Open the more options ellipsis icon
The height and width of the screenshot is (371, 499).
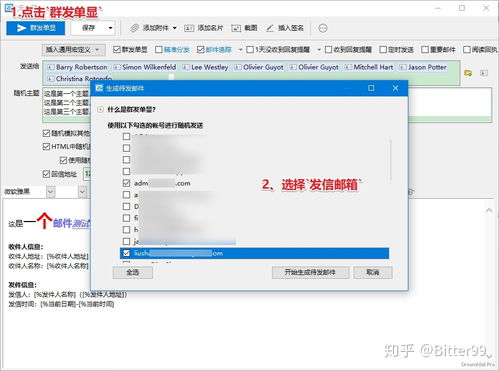(x=323, y=28)
